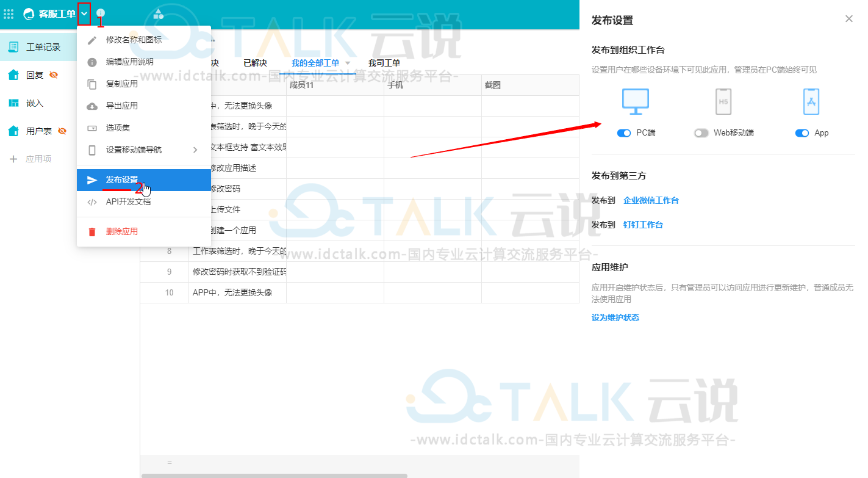Screen dimensions: 868x478
Task: Open the API开发文档 entry
Action: click(144, 201)
